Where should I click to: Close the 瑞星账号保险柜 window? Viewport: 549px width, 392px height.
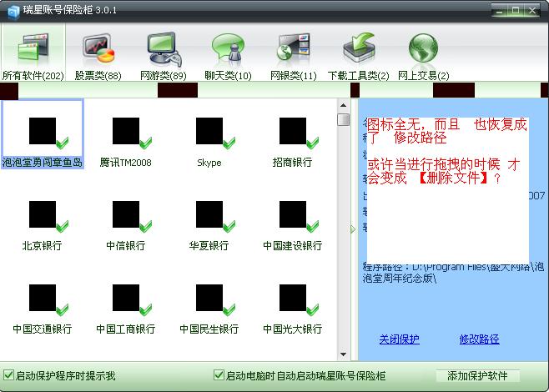(x=532, y=11)
